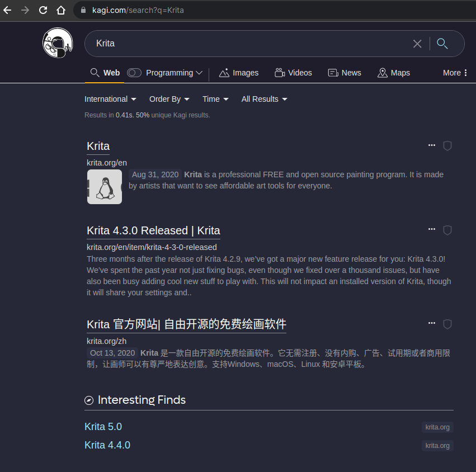The height and width of the screenshot is (472, 476).
Task: Open the Krita 4.3.0 Released result
Action: [153, 230]
